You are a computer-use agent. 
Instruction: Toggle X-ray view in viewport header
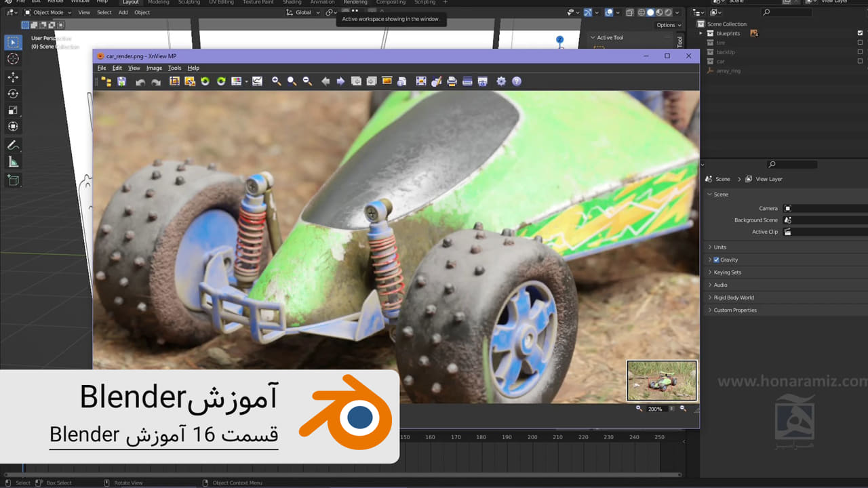pos(630,12)
